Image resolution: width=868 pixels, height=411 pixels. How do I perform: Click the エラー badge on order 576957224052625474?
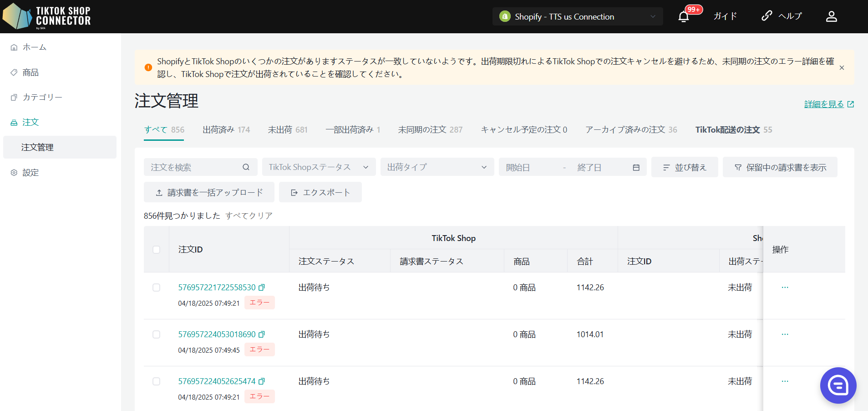[x=259, y=396]
